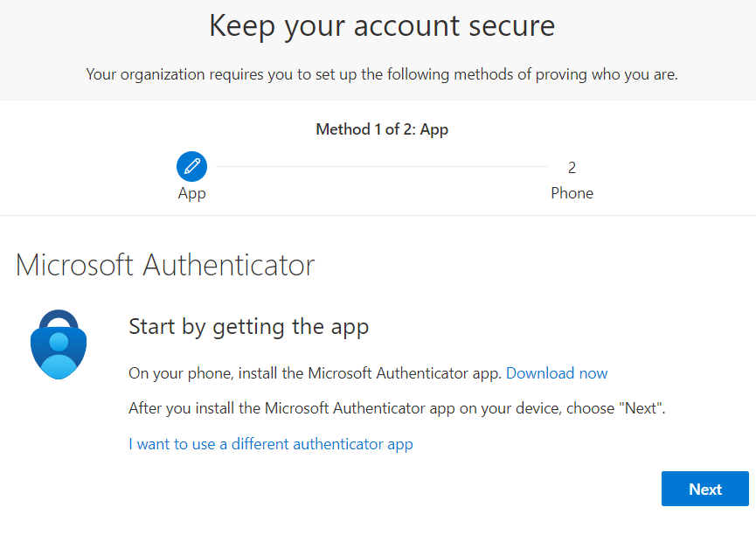Select the App step label
The width and height of the screenshot is (756, 535).
192,193
